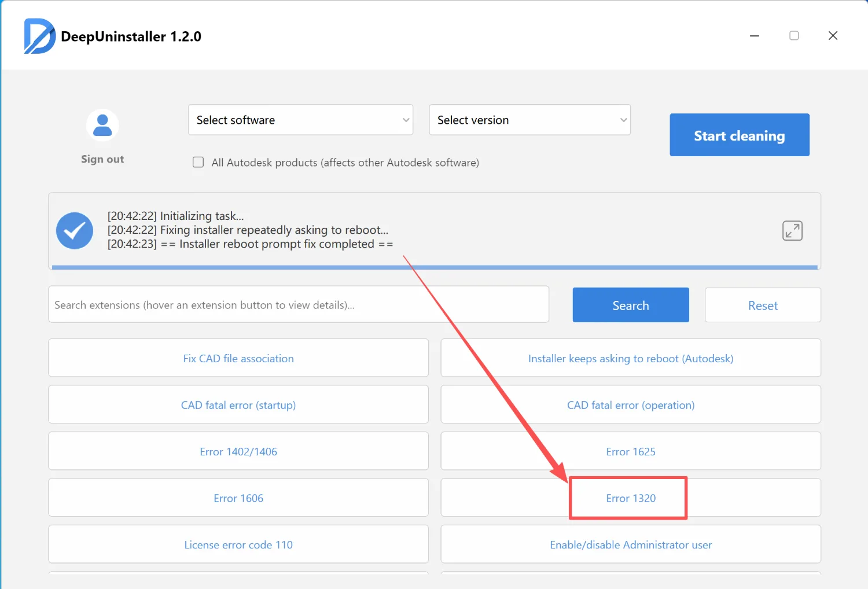This screenshot has width=868, height=589.
Task: Click the Reset button
Action: click(x=762, y=305)
